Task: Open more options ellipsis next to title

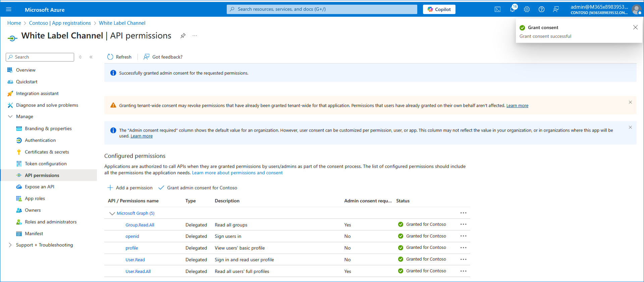Action: tap(195, 36)
